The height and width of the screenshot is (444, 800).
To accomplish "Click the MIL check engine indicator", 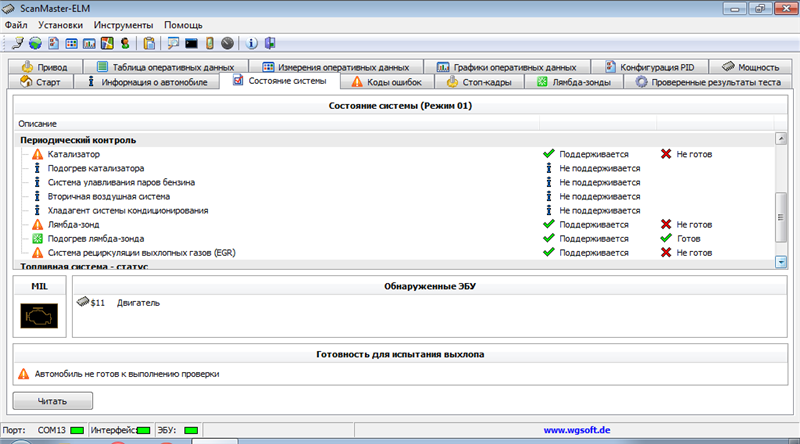I will tap(39, 320).
